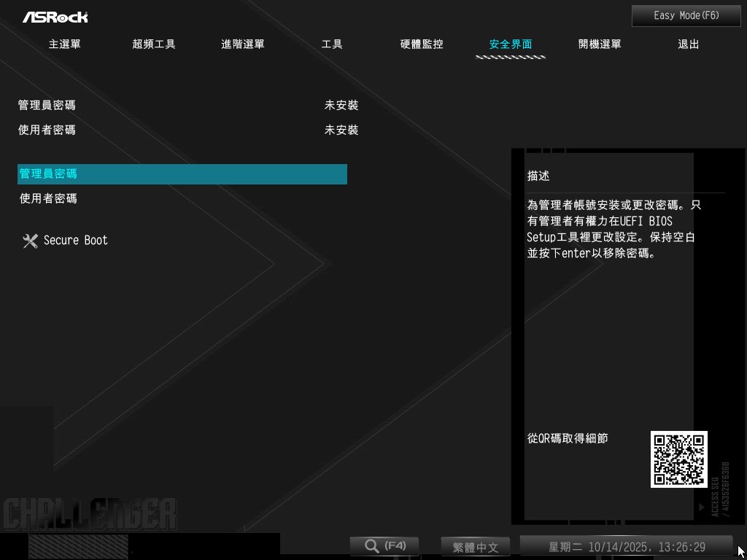The height and width of the screenshot is (560, 747).
Task: Open the 繁體中文 language selector
Action: [476, 547]
